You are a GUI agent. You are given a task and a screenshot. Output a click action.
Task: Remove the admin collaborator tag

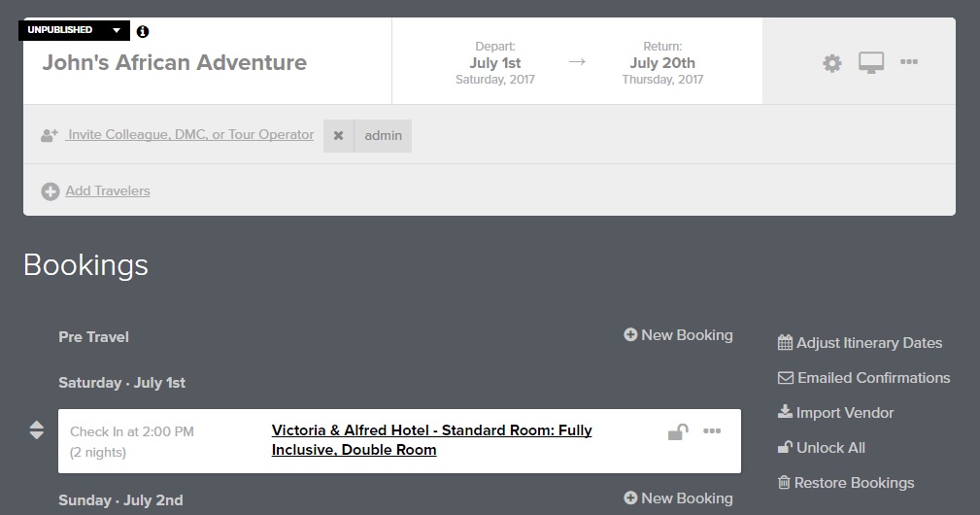(x=338, y=136)
